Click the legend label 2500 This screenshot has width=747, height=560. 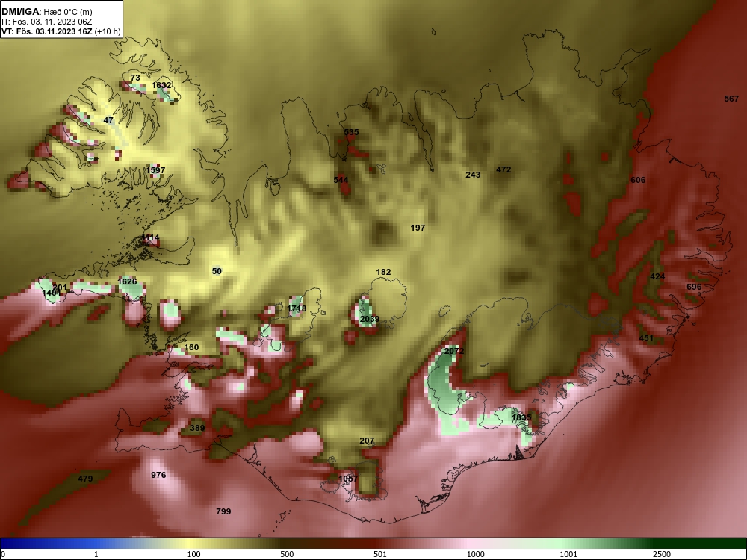pos(662,554)
